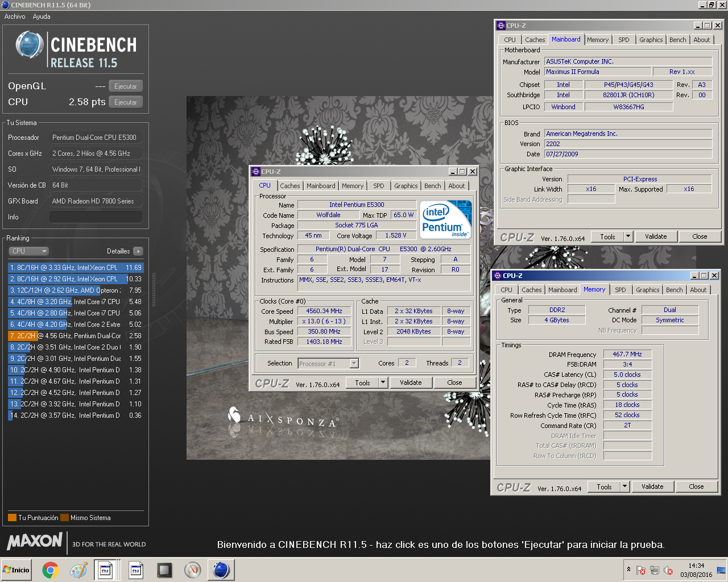Run the OpenGL test with Ejecutar
Screen dimensions: 728x582
click(x=126, y=86)
